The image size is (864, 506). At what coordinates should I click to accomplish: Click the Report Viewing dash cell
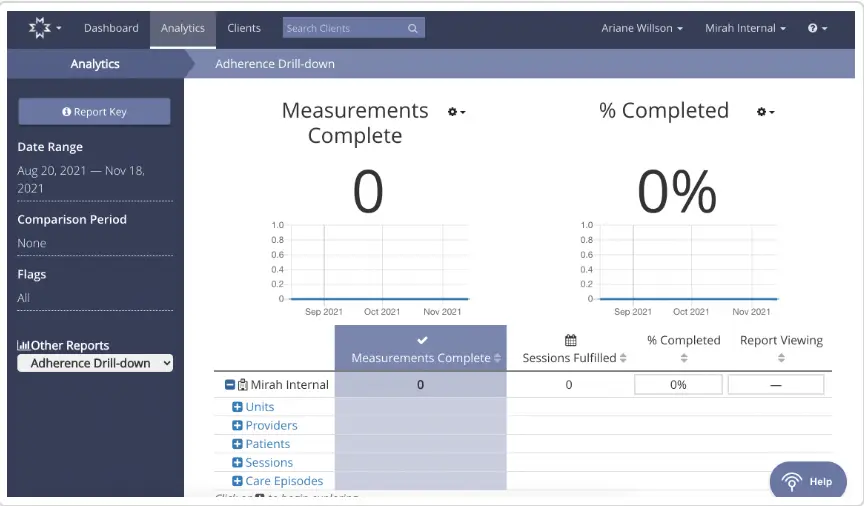click(x=776, y=385)
